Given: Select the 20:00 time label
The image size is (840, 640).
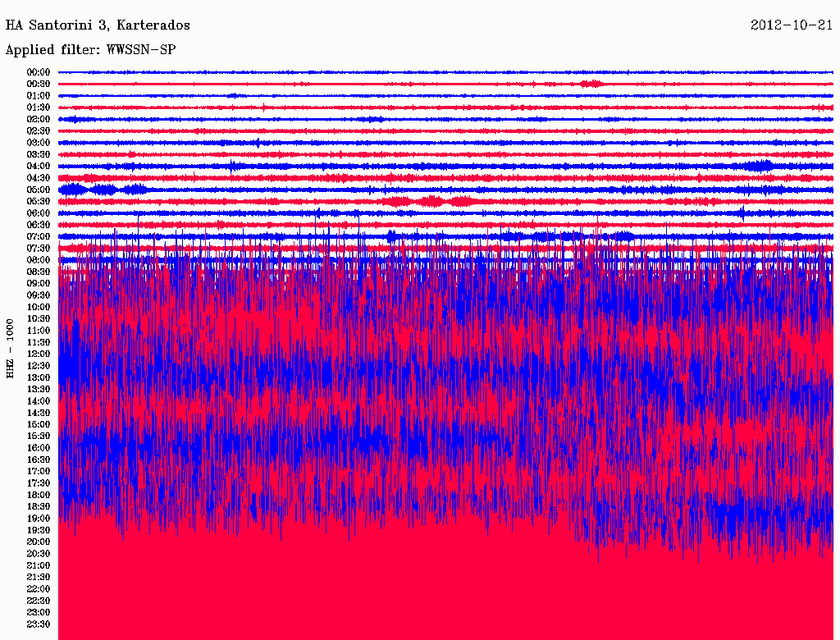Looking at the screenshot, I should (39, 542).
